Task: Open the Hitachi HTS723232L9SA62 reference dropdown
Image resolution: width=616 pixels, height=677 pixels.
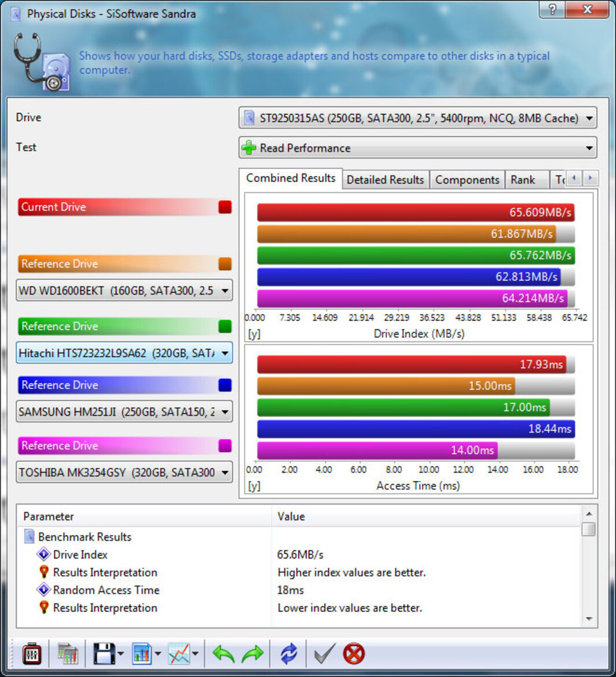Action: pyautogui.click(x=124, y=353)
